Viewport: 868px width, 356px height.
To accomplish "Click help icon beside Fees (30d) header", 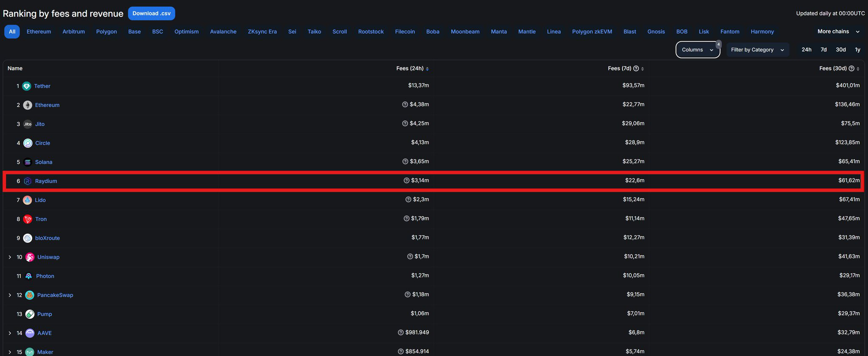I will click(851, 69).
